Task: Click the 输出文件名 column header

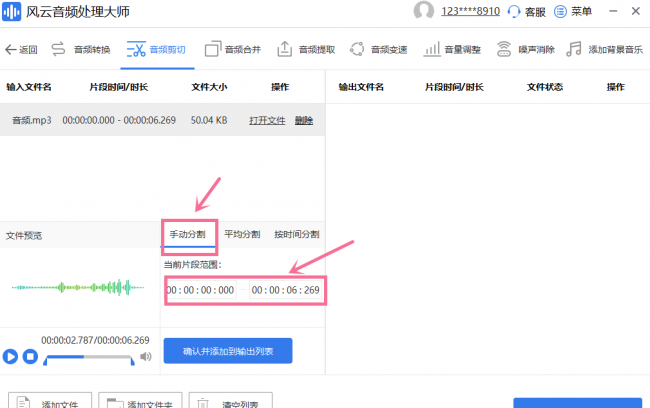Action: (x=361, y=87)
